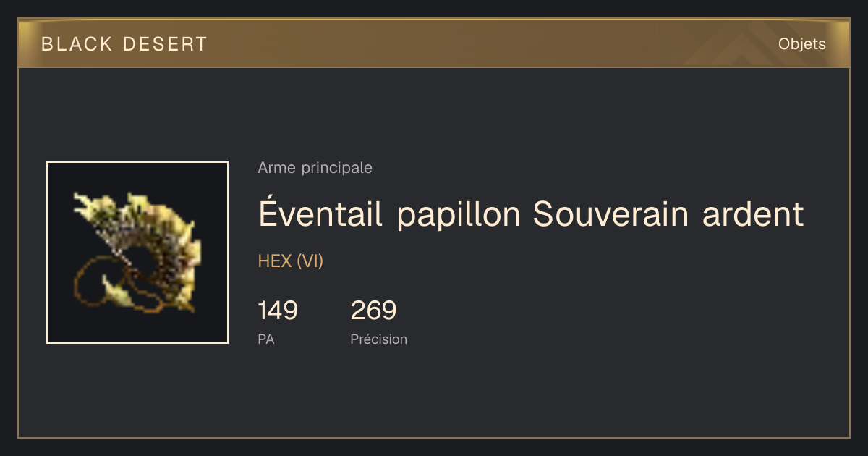The image size is (868, 456).
Task: Open the Objets link in header
Action: point(801,44)
